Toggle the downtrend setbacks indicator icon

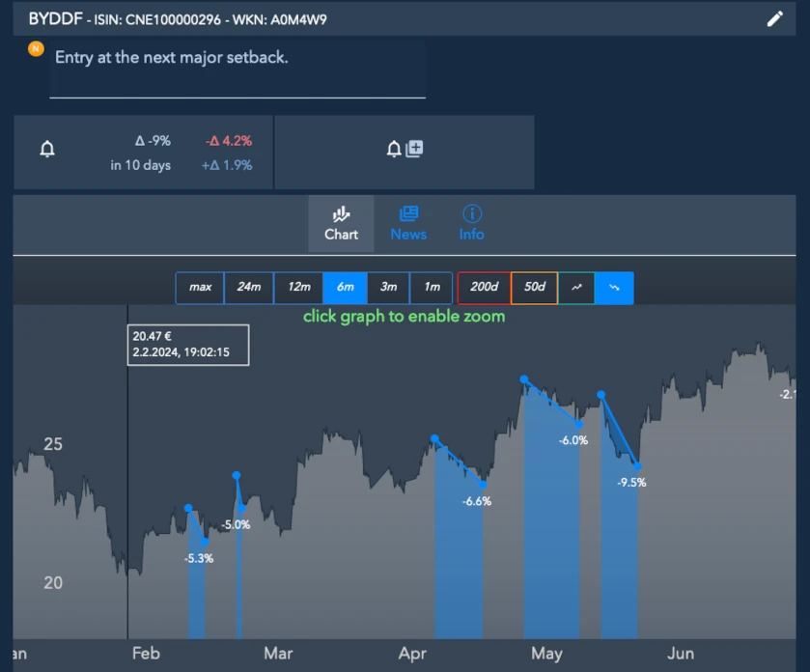[x=614, y=288]
